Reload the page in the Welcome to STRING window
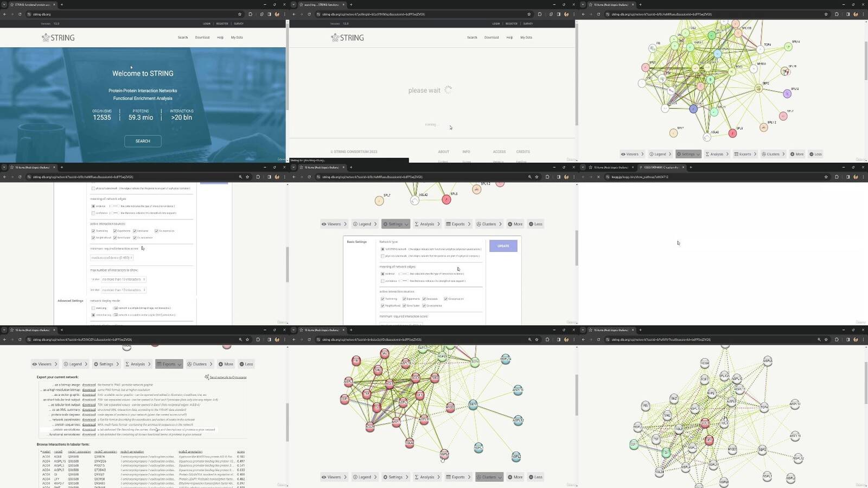 pos(20,14)
